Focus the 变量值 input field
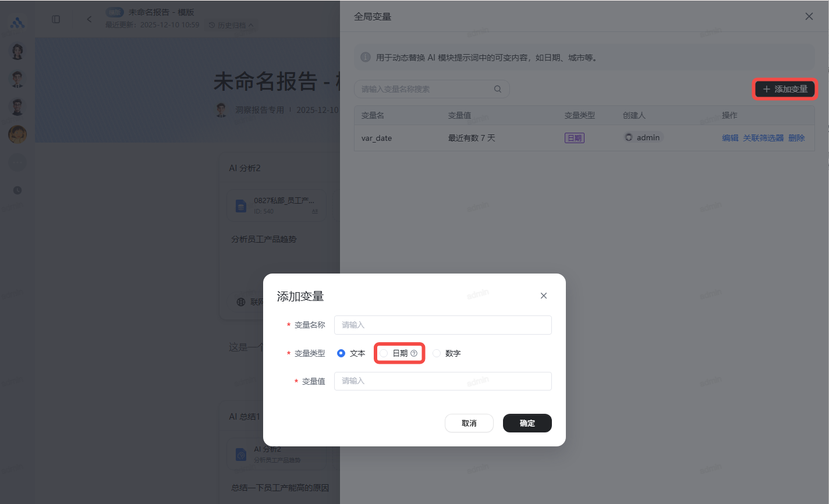 coord(443,381)
